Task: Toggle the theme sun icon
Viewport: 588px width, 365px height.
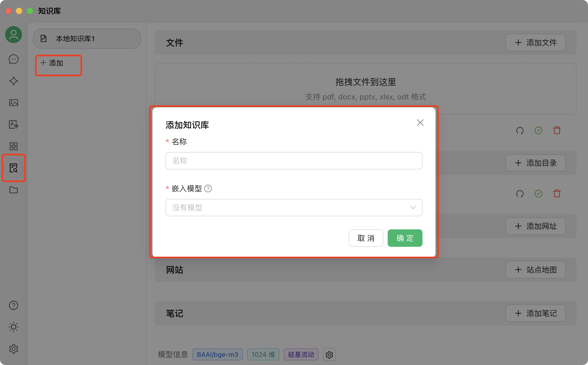Action: [13, 327]
